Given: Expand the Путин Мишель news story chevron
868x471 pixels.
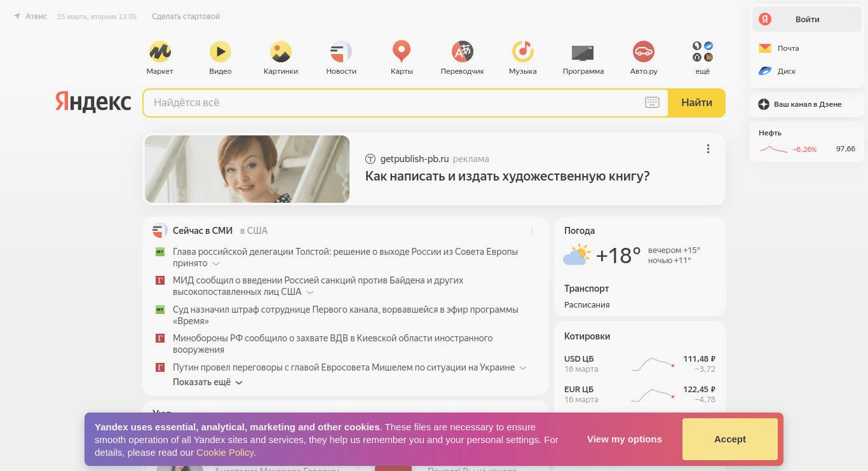Looking at the screenshot, I should point(523,368).
